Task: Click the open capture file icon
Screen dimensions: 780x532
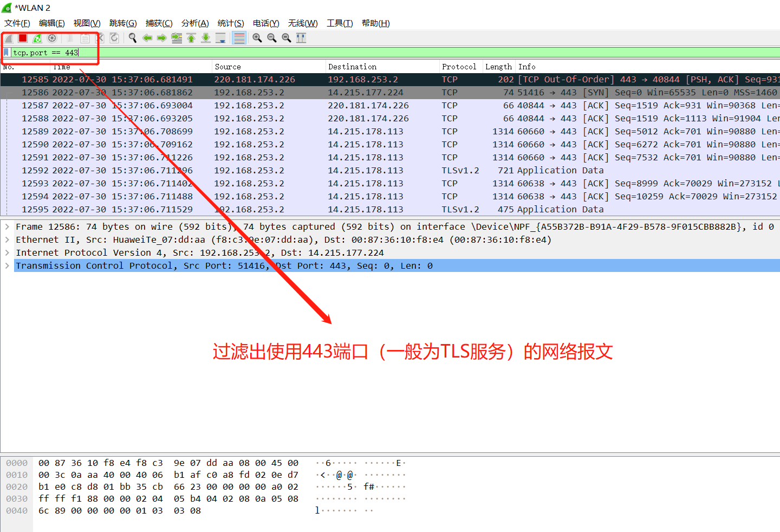Action: click(70, 38)
